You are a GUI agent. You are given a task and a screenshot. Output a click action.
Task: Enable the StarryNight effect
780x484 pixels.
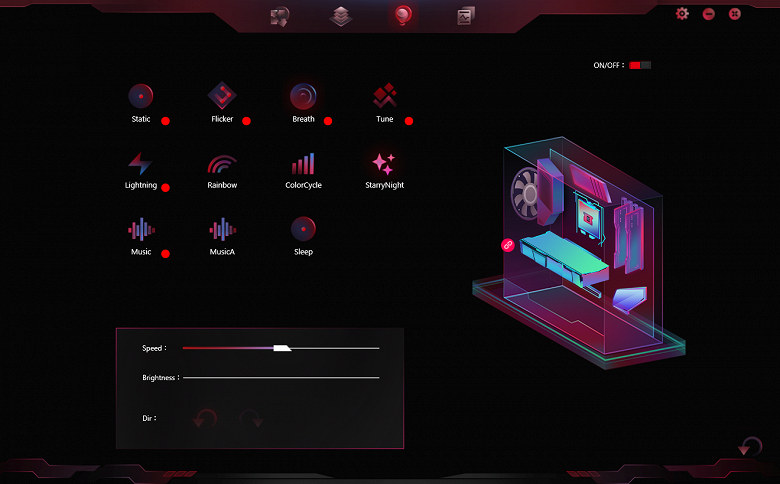384,164
